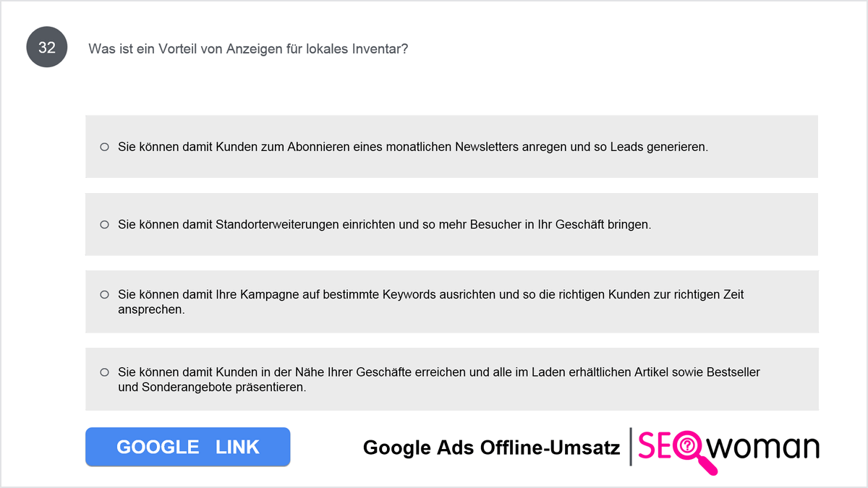This screenshot has width=868, height=488.
Task: Click the vertical divider line beside the SEO logo
Action: 631,448
